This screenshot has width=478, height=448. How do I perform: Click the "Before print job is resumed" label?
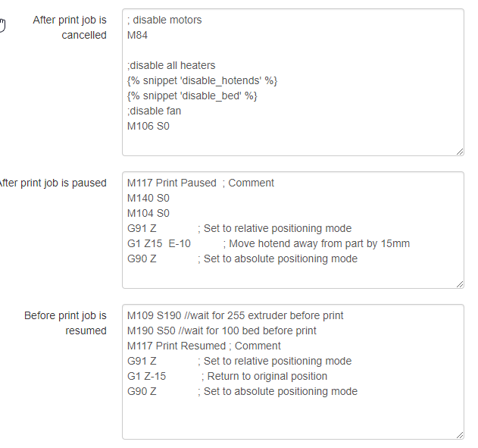(66, 323)
